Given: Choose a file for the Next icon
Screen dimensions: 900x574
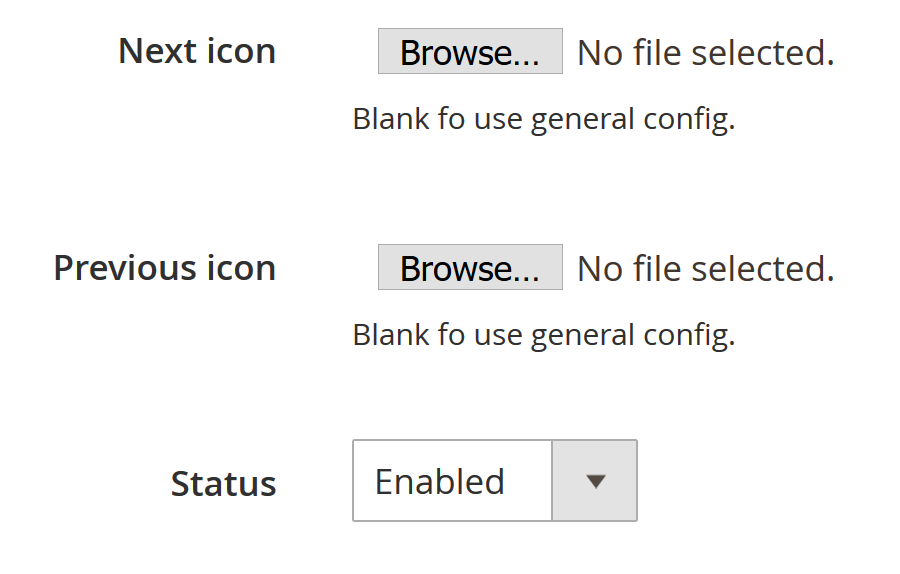Looking at the screenshot, I should [470, 52].
